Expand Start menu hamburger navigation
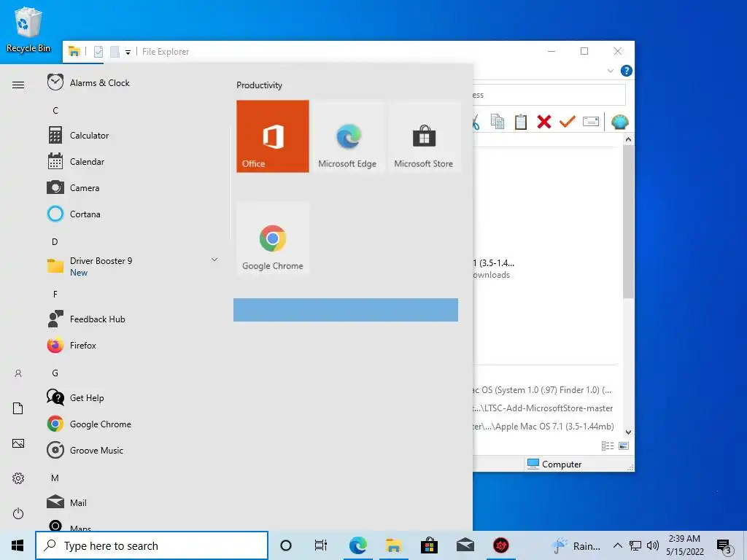 [x=18, y=85]
